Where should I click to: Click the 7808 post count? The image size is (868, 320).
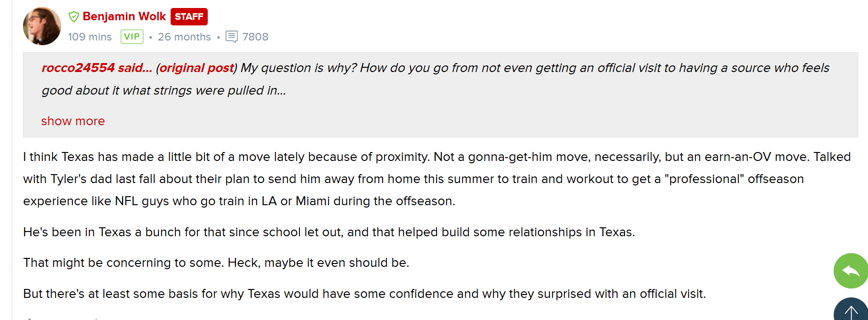pos(255,37)
